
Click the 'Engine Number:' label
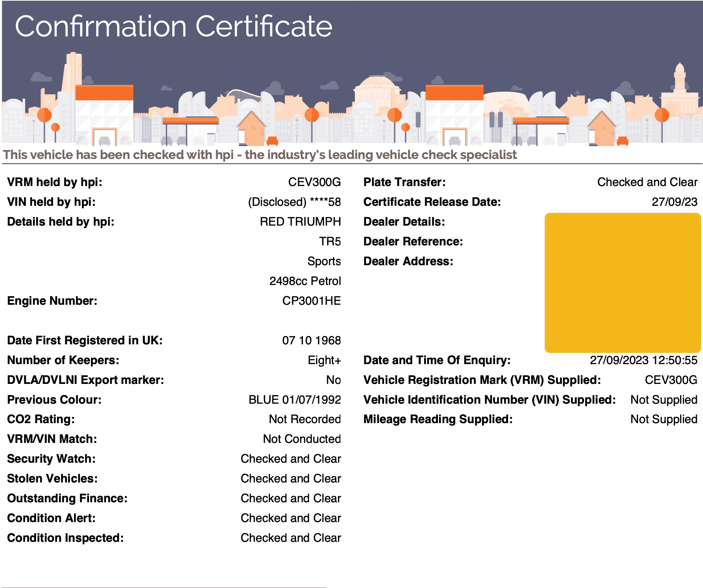(52, 301)
